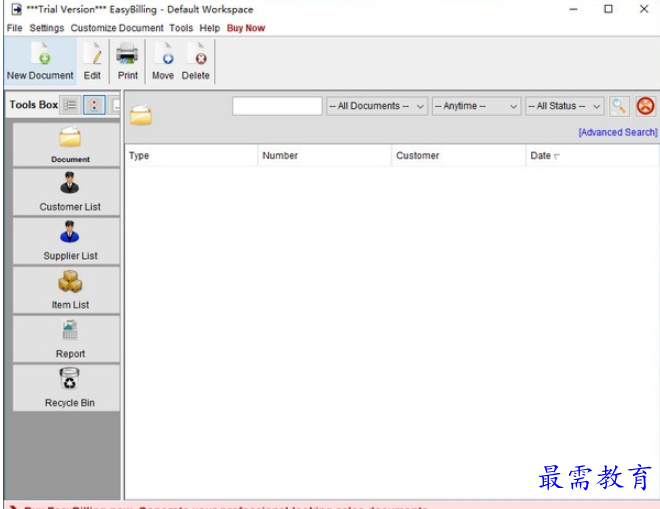Open the Customer List in Tools Box
The image size is (660, 509).
69,192
